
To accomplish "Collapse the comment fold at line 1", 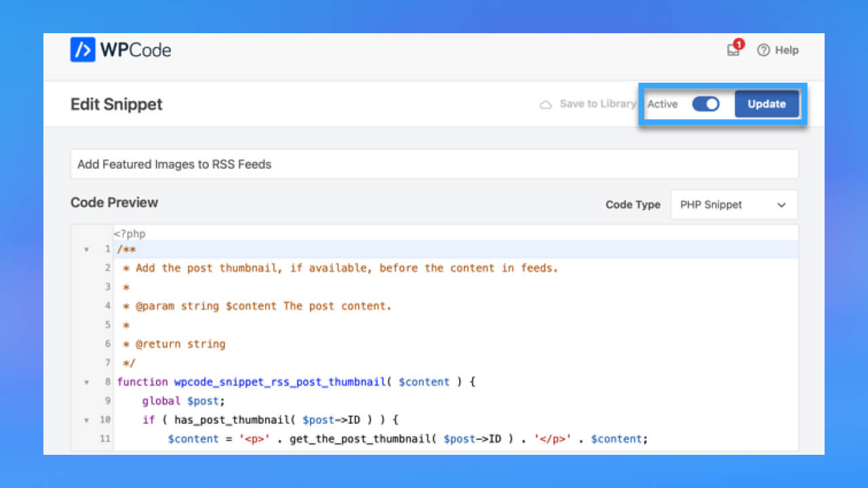I will (86, 249).
